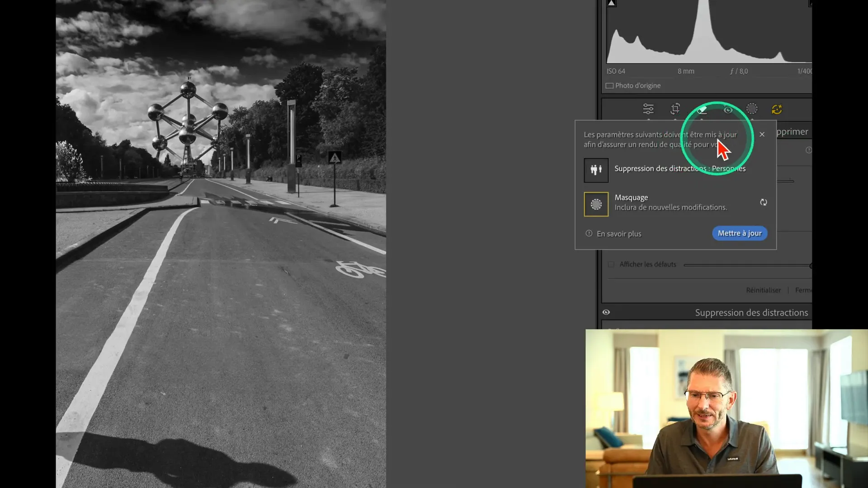Click the histogram graph area

tap(709, 32)
